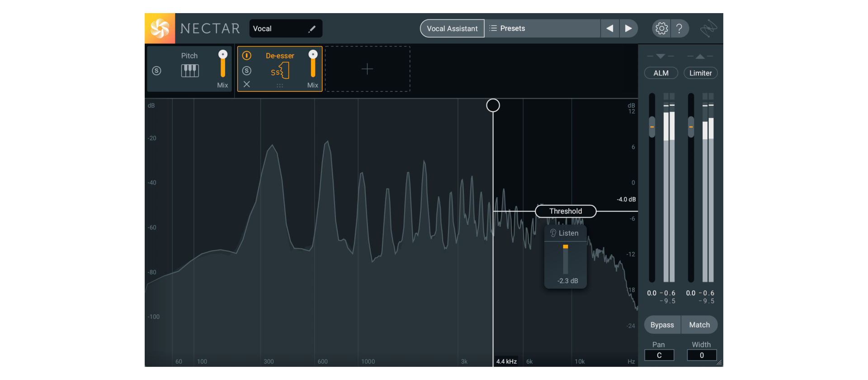
Task: Open settings gear options
Action: coord(661,28)
